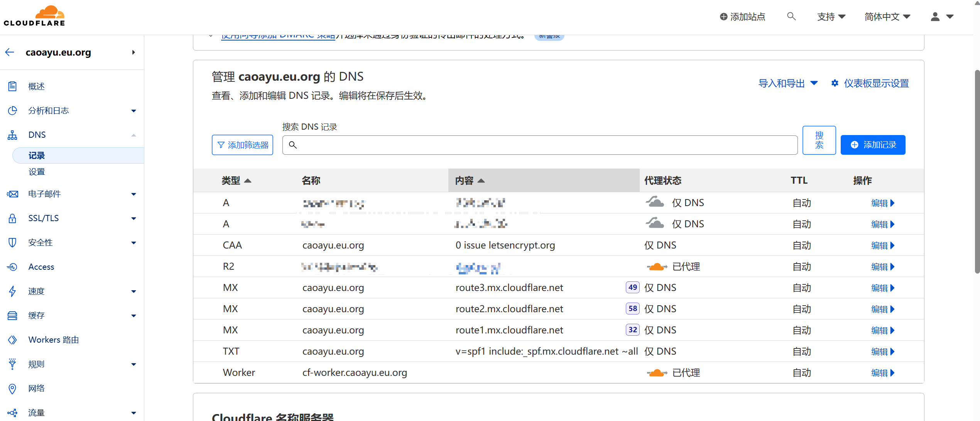The image size is (980, 421).
Task: Expand the 速度 sidebar section
Action: click(x=133, y=291)
